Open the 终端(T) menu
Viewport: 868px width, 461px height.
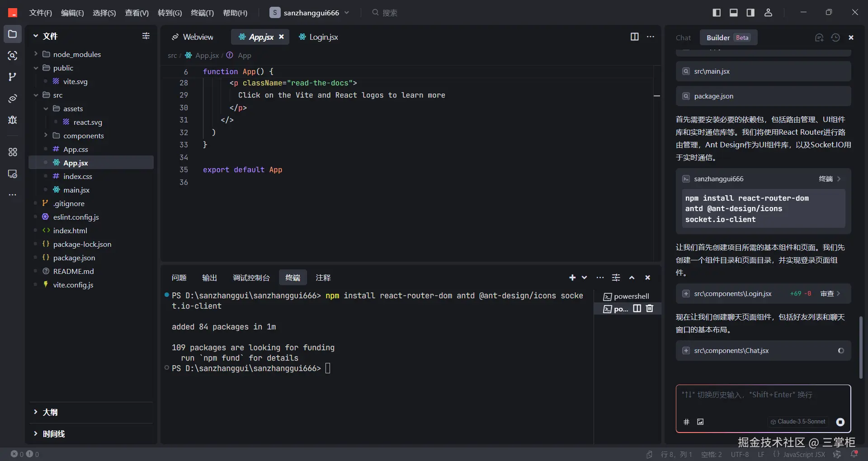coord(202,13)
